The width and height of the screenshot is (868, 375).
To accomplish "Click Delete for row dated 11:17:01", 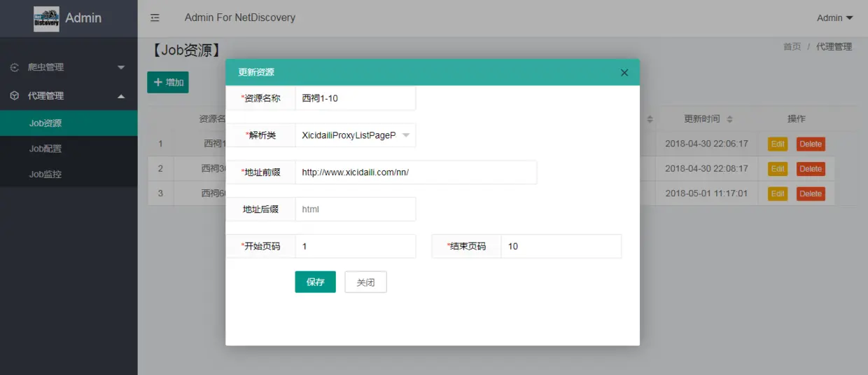I will 811,193.
